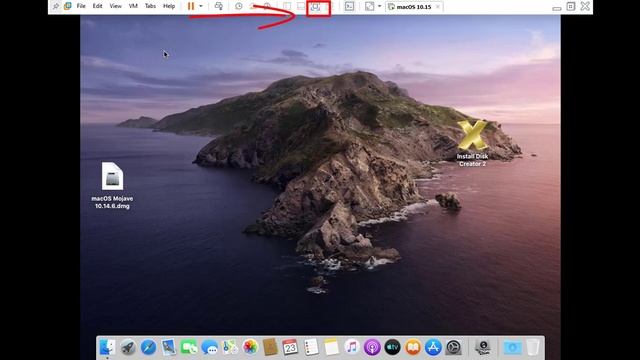Open the dropdown arrow beside Pause
Screen dimensions: 640x360
tap(201, 6)
